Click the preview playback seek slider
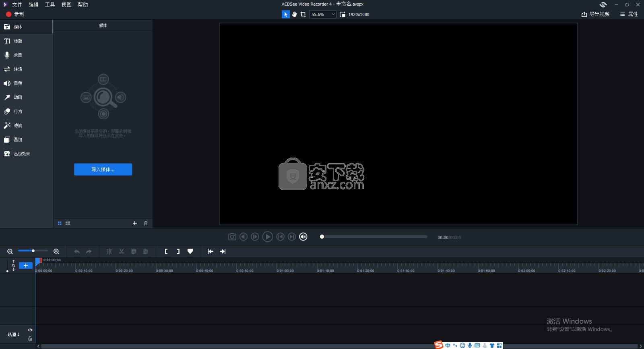This screenshot has width=644, height=349. [x=374, y=237]
